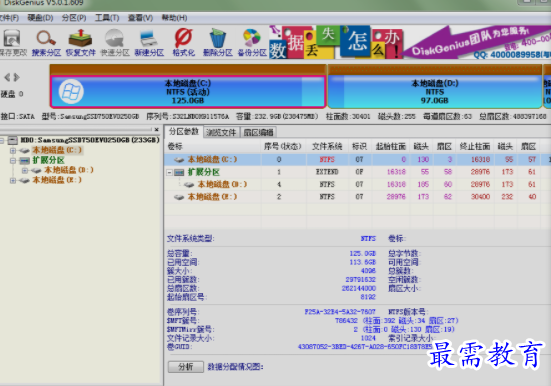Select 本地磁盘 (E:) in the left tree
This screenshot has height=386, width=551.
click(x=57, y=180)
